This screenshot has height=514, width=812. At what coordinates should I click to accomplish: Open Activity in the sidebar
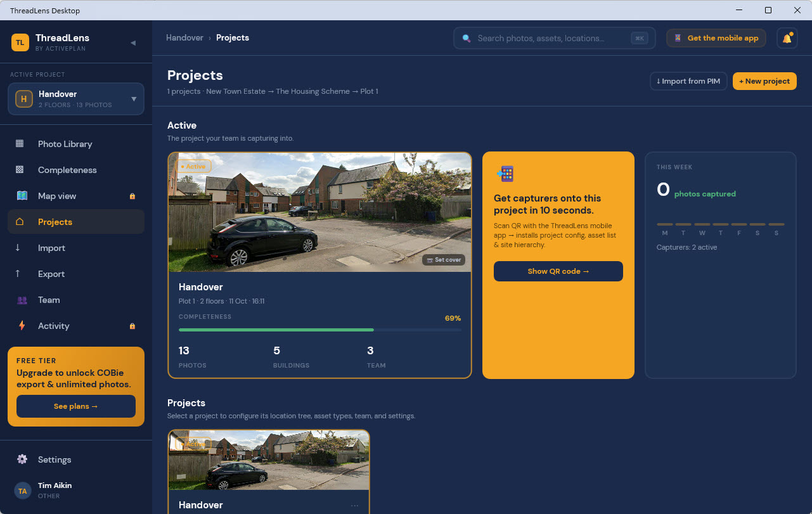[x=76, y=326]
